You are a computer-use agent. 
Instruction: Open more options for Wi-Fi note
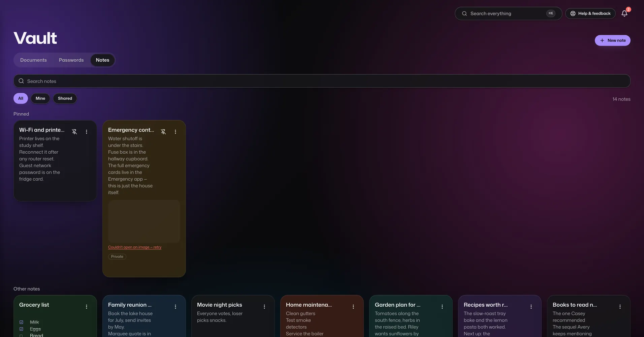[x=87, y=132]
